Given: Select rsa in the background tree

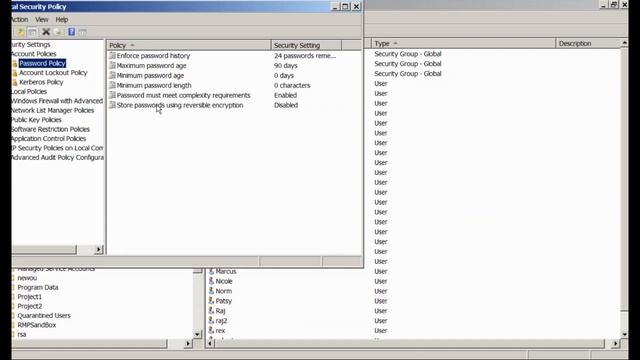Looking at the screenshot, I should [x=22, y=334].
